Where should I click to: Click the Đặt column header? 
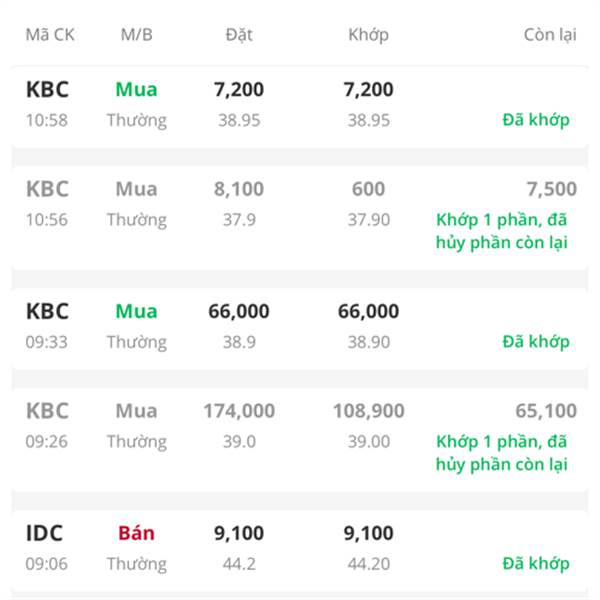(239, 35)
